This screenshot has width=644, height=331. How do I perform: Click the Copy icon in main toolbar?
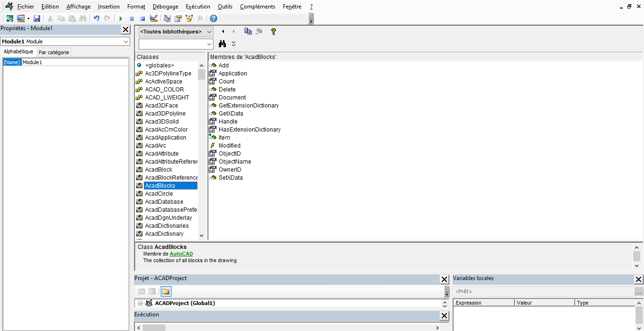(x=61, y=18)
